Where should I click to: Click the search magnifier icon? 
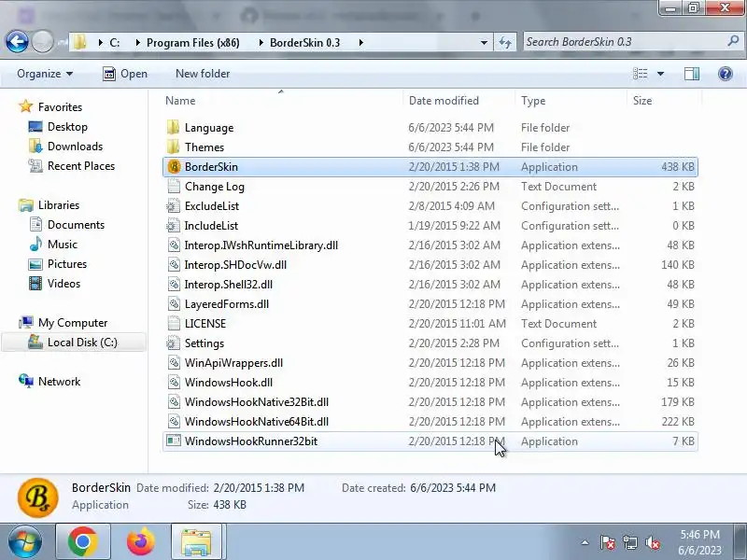click(733, 41)
